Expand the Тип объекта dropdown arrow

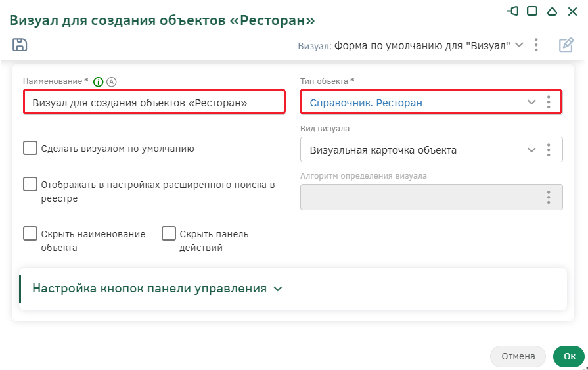point(531,102)
